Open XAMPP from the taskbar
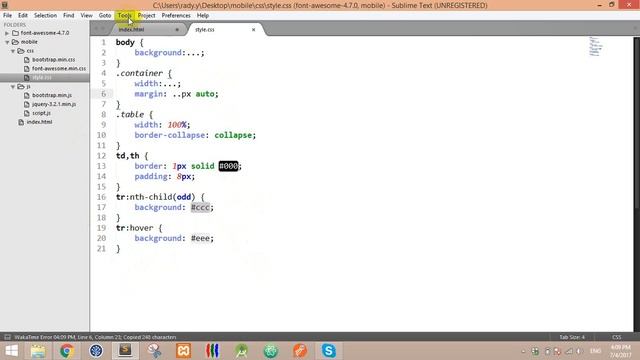Image resolution: width=640 pixels, height=360 pixels. (183, 351)
